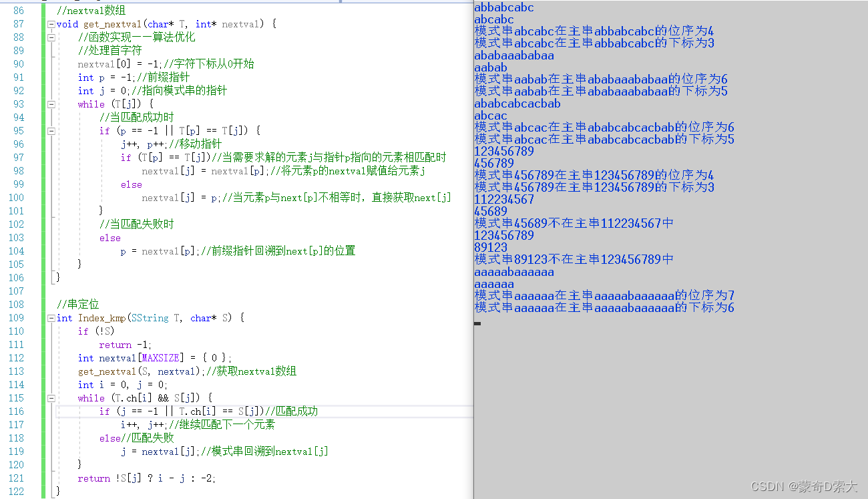Image resolution: width=868 pixels, height=499 pixels.
Task: Click 'j = nextval[j];' on line 119
Action: pos(161,452)
